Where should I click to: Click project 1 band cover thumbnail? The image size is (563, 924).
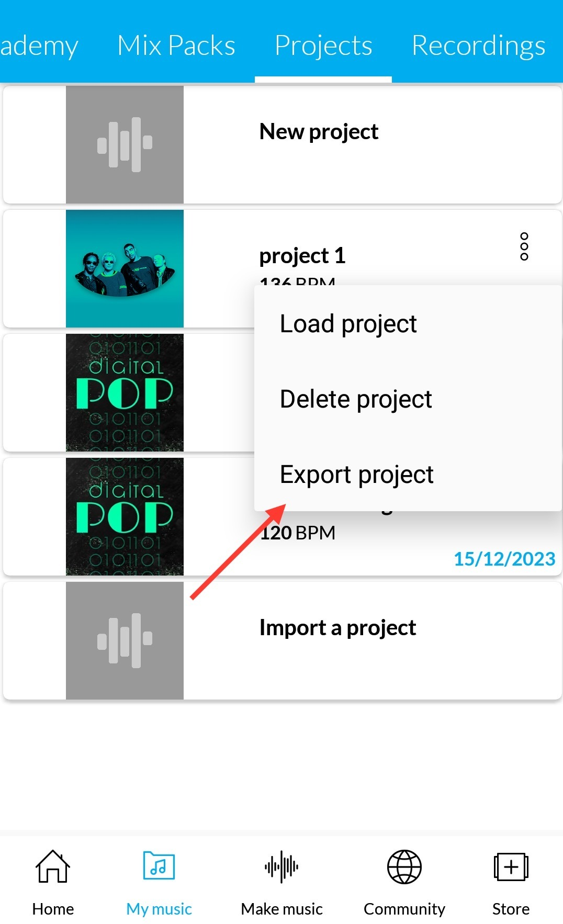pyautogui.click(x=125, y=268)
